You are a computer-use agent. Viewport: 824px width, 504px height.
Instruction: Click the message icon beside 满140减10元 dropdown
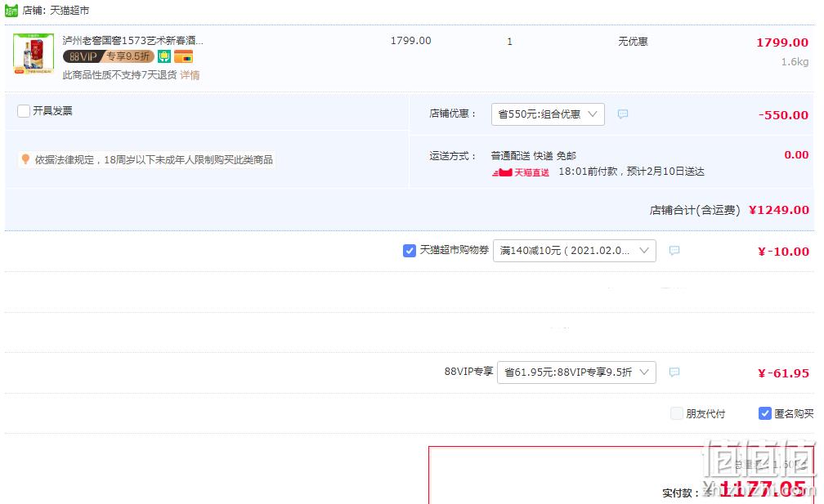click(674, 251)
